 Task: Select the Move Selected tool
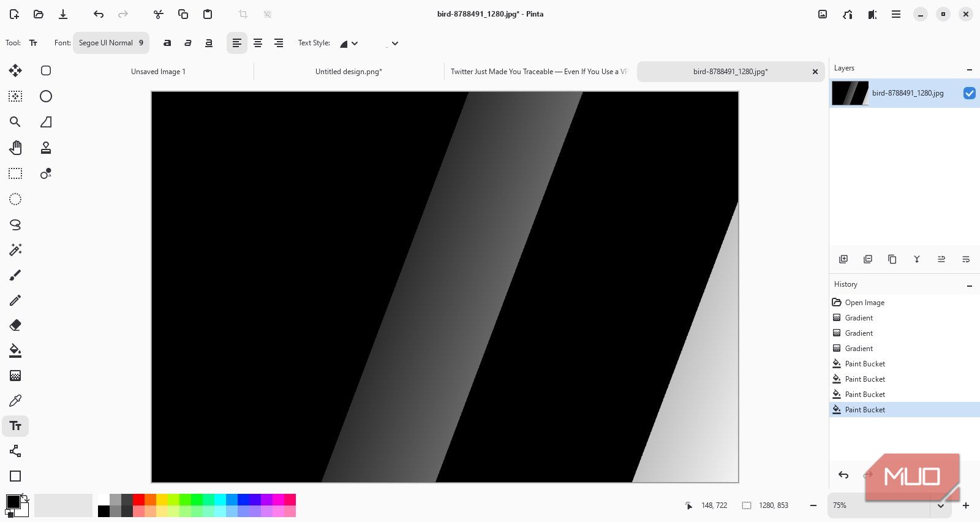(15, 70)
